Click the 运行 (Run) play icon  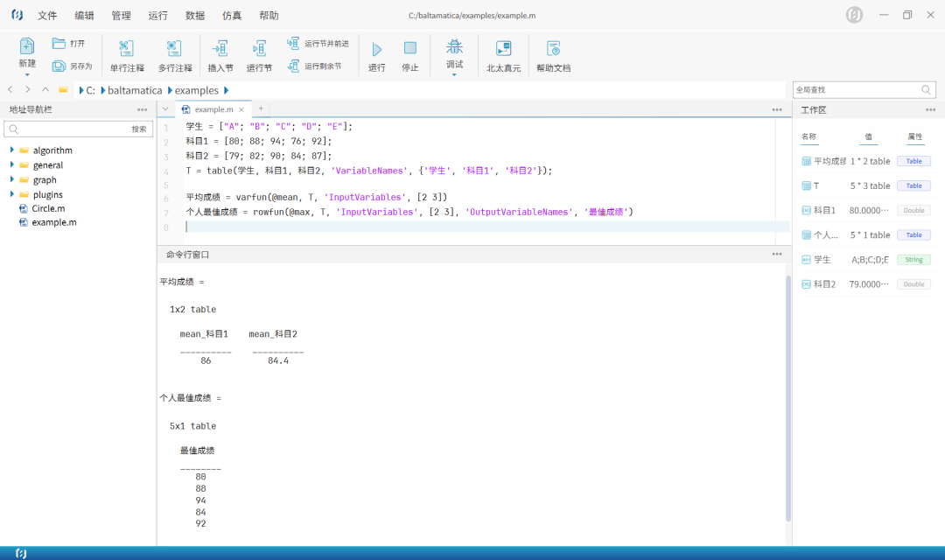pos(376,49)
